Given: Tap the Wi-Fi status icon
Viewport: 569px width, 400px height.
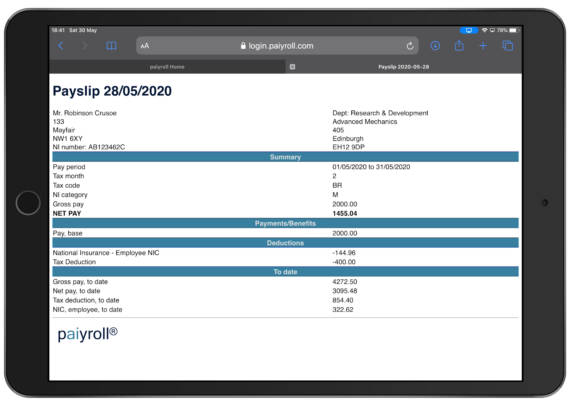Looking at the screenshot, I should point(484,30).
